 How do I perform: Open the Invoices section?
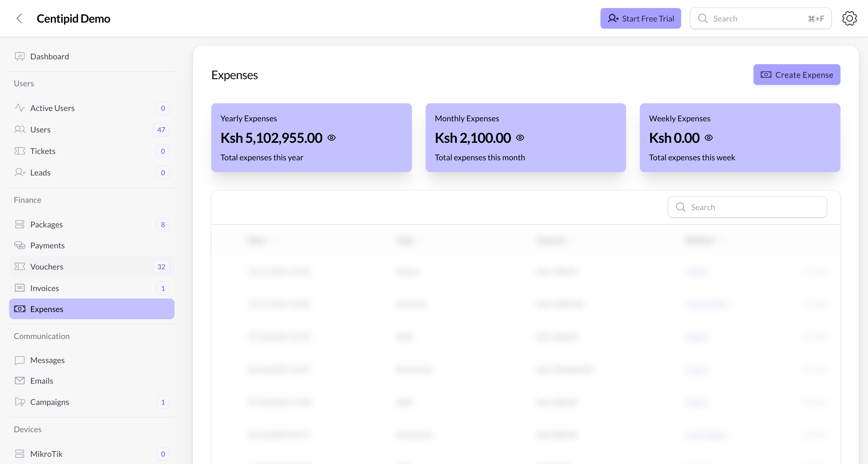(x=44, y=288)
